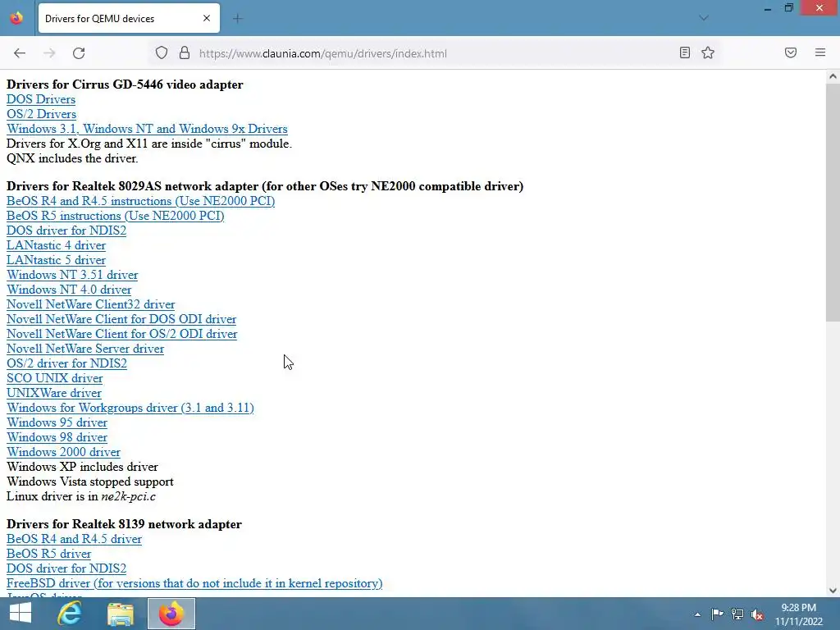840x630 pixels.
Task: Open the network status tray icon
Action: tap(737, 614)
